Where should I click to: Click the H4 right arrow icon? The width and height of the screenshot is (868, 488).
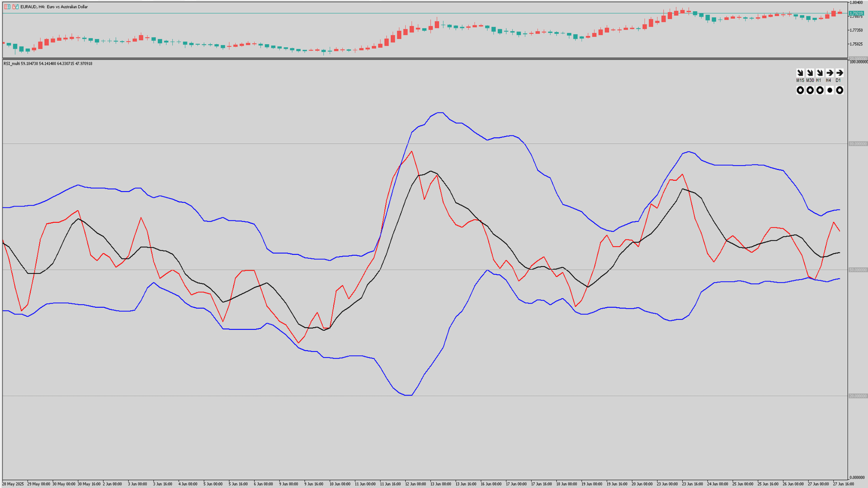click(x=830, y=73)
